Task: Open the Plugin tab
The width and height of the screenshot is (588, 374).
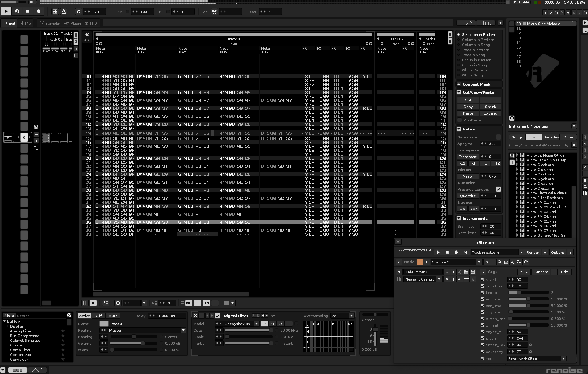Action: (73, 23)
